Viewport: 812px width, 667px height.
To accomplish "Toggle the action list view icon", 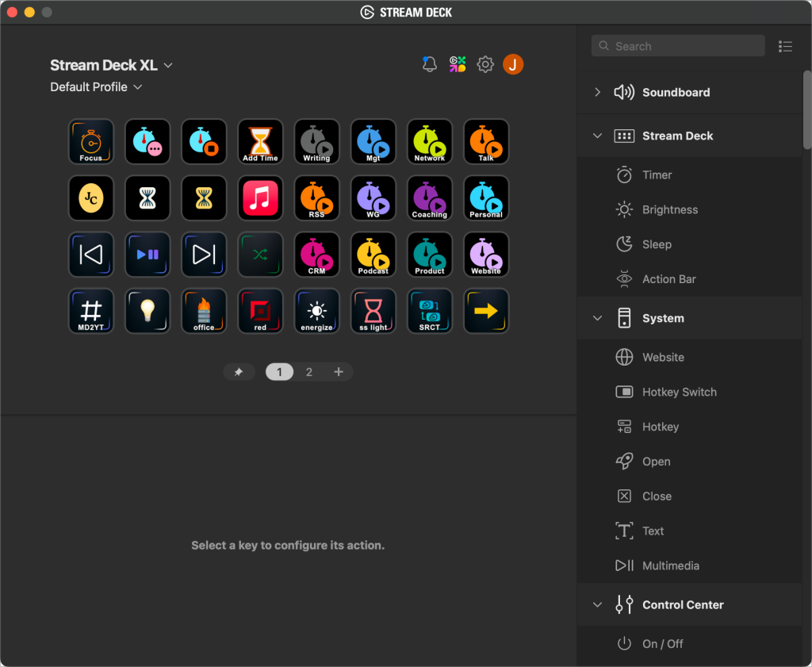I will click(785, 47).
